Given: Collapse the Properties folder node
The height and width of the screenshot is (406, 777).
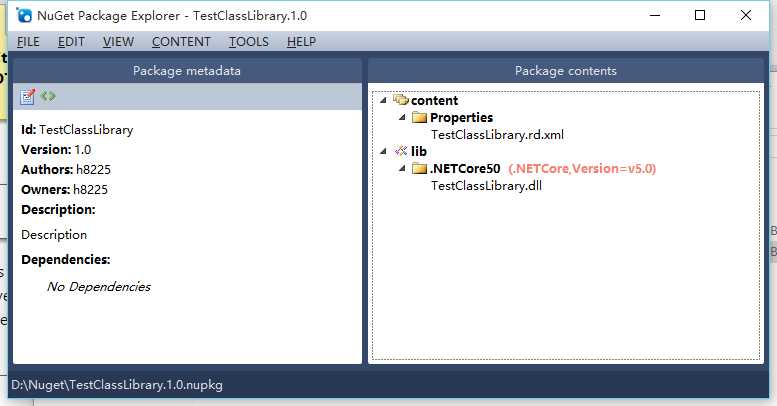Looking at the screenshot, I should (402, 117).
